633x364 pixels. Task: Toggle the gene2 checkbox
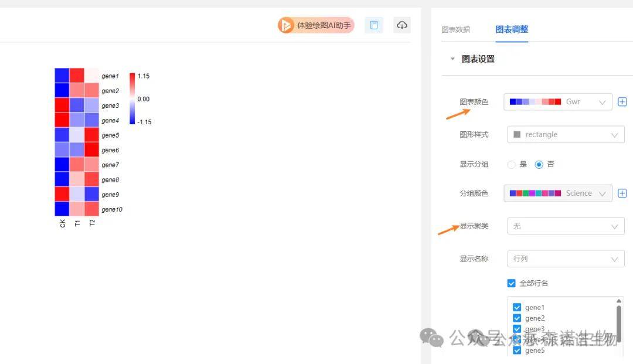517,318
